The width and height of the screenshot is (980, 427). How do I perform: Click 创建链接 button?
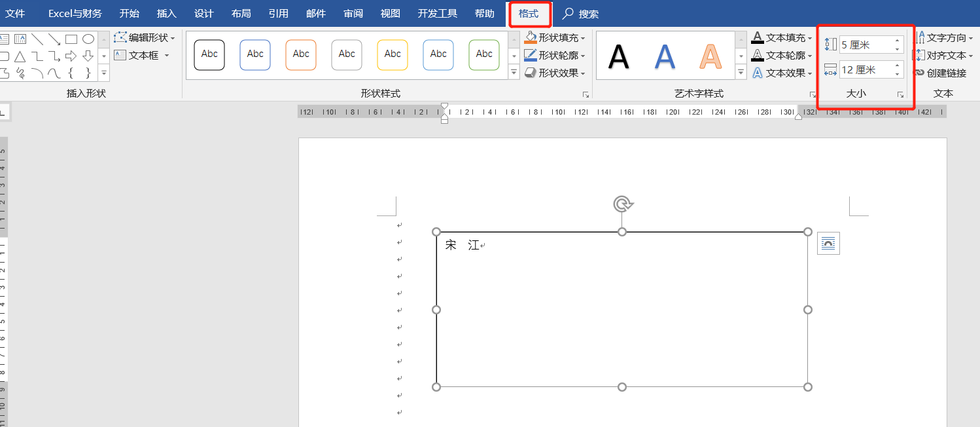tap(940, 73)
